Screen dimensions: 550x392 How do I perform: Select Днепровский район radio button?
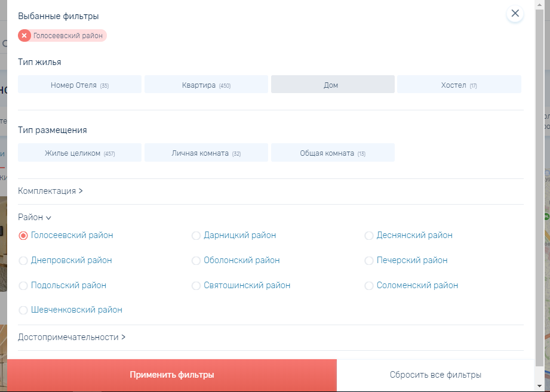(23, 261)
